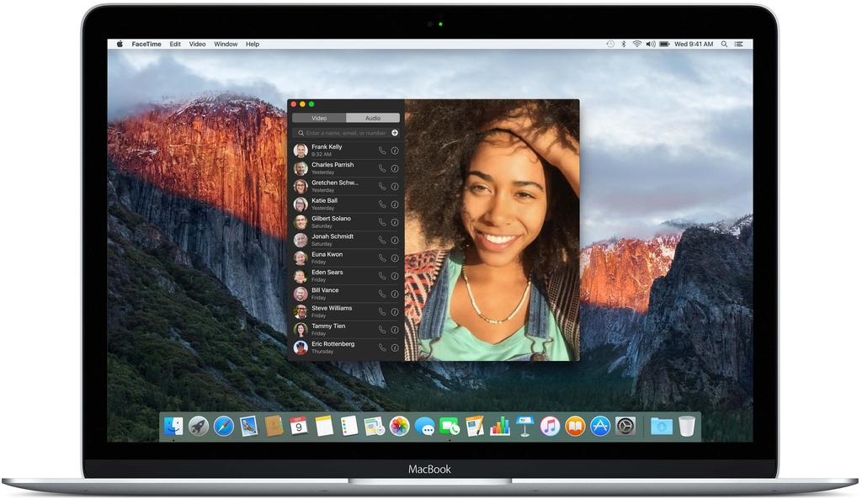Click the Wi-Fi status icon

click(x=636, y=44)
